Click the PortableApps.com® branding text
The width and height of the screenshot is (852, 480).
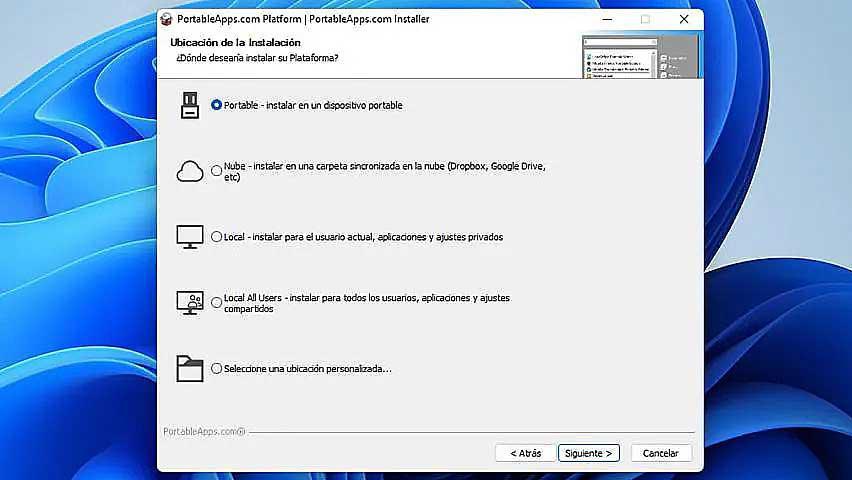click(204, 431)
